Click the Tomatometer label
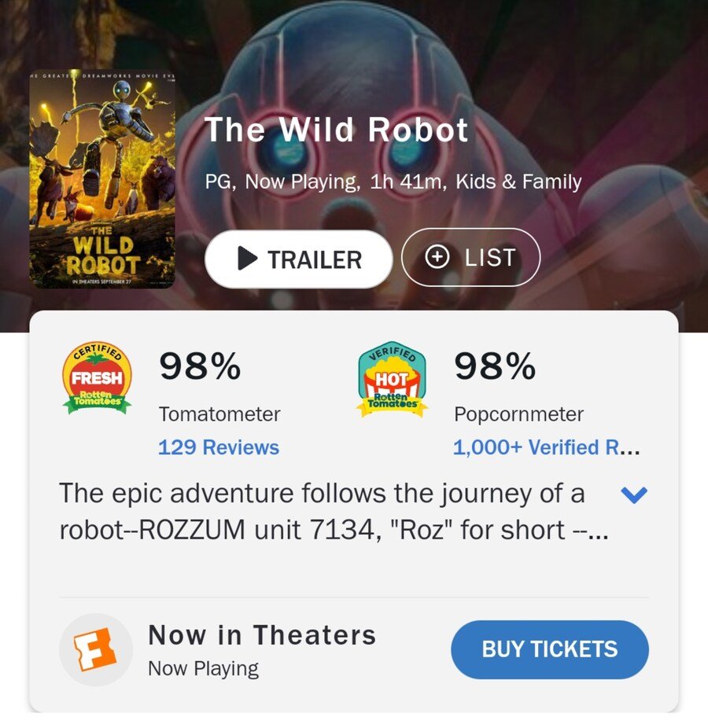The height and width of the screenshot is (728, 708). tap(219, 414)
